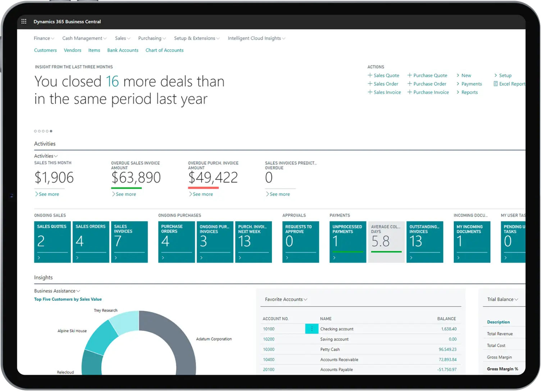Select the second insight carousel dot
542x392 pixels.
coord(39,131)
